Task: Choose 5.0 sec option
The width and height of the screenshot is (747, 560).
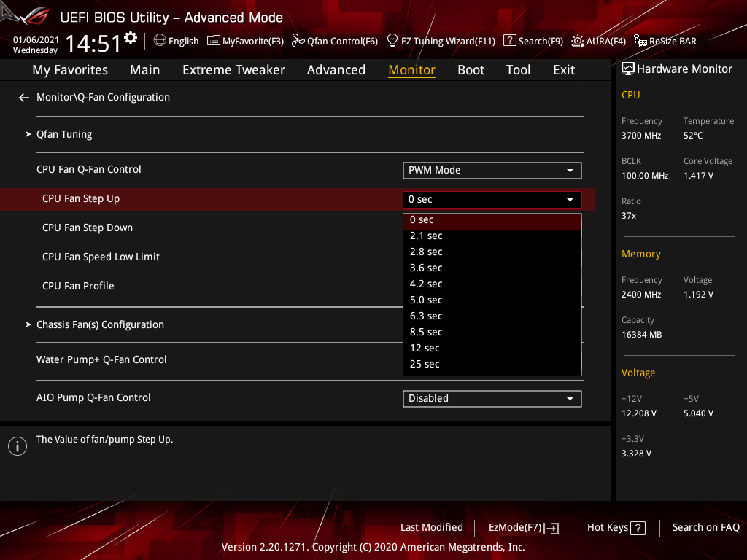Action: click(492, 300)
